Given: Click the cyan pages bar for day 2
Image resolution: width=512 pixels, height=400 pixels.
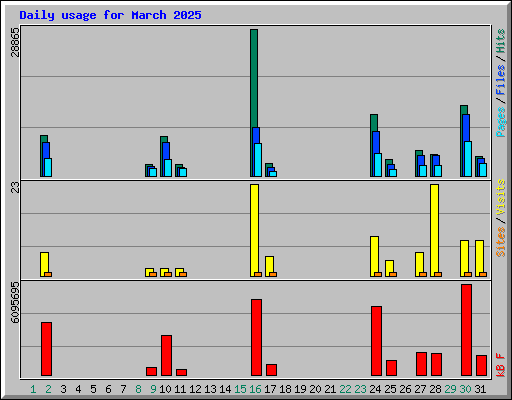Looking at the screenshot, I should (48, 167).
